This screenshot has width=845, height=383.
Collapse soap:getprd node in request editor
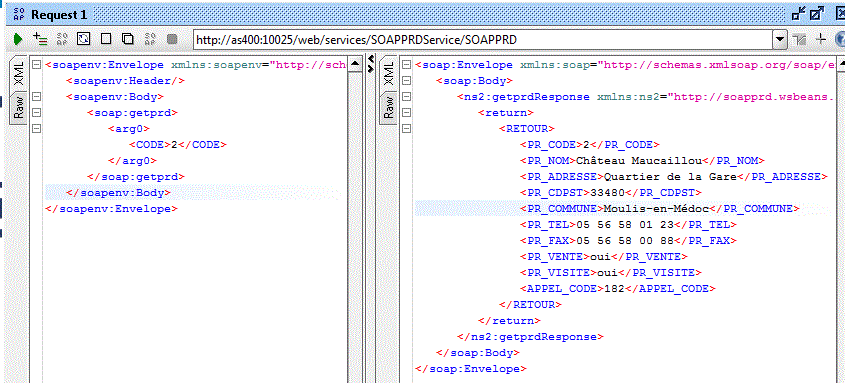[36, 113]
